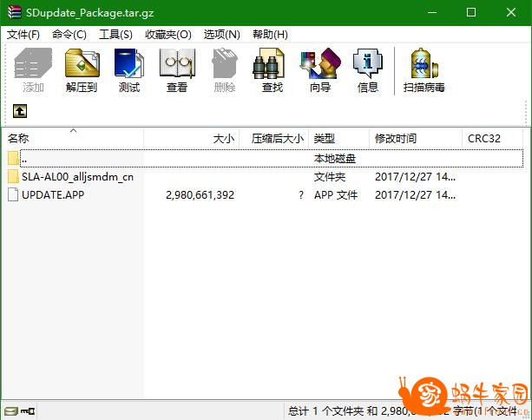
Task: Click UPDATE.APP modified date cell
Action: pyautogui.click(x=416, y=194)
